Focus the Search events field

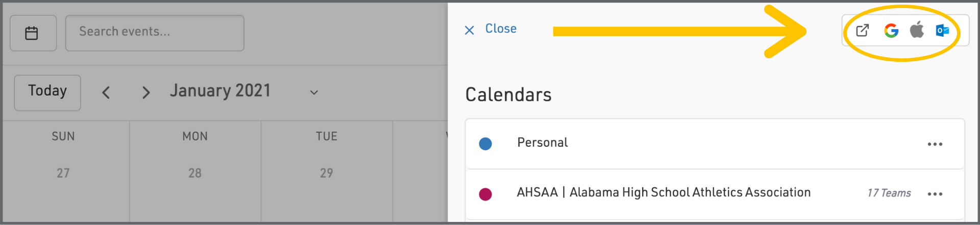(155, 33)
